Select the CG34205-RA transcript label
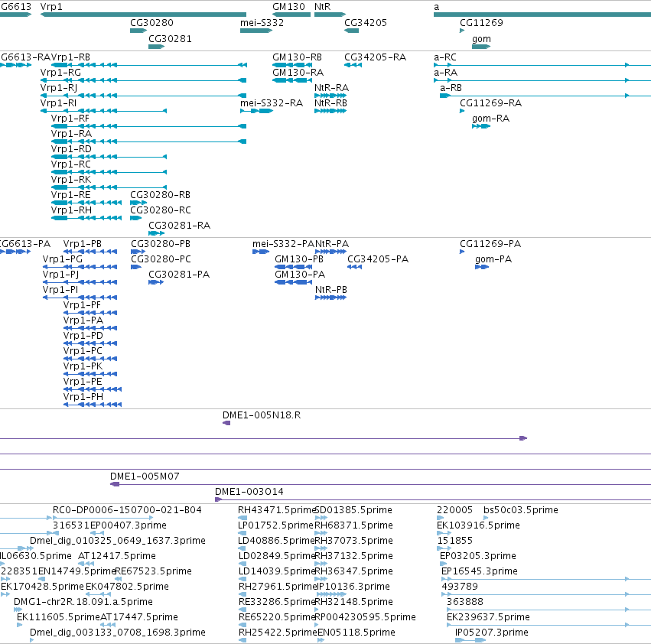 tap(376, 57)
